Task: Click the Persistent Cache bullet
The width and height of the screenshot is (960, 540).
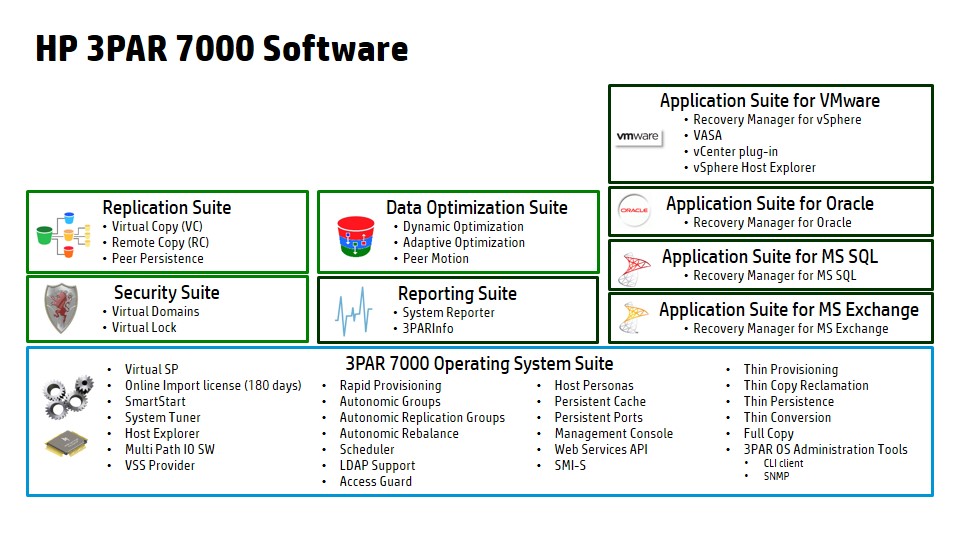Action: [600, 401]
